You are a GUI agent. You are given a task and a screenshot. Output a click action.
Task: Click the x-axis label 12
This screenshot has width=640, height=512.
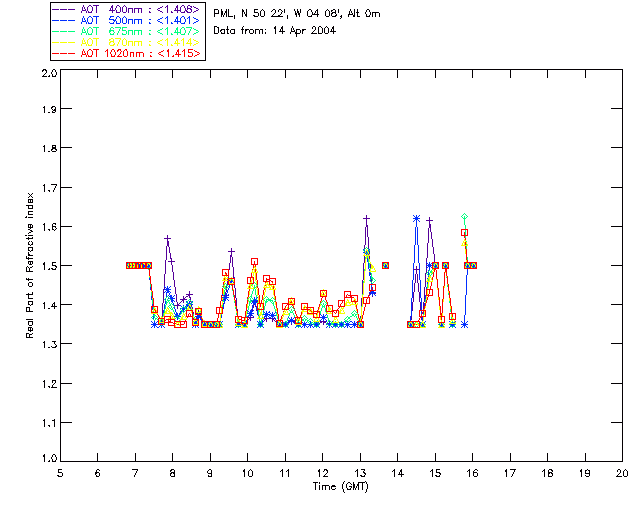click(x=322, y=473)
